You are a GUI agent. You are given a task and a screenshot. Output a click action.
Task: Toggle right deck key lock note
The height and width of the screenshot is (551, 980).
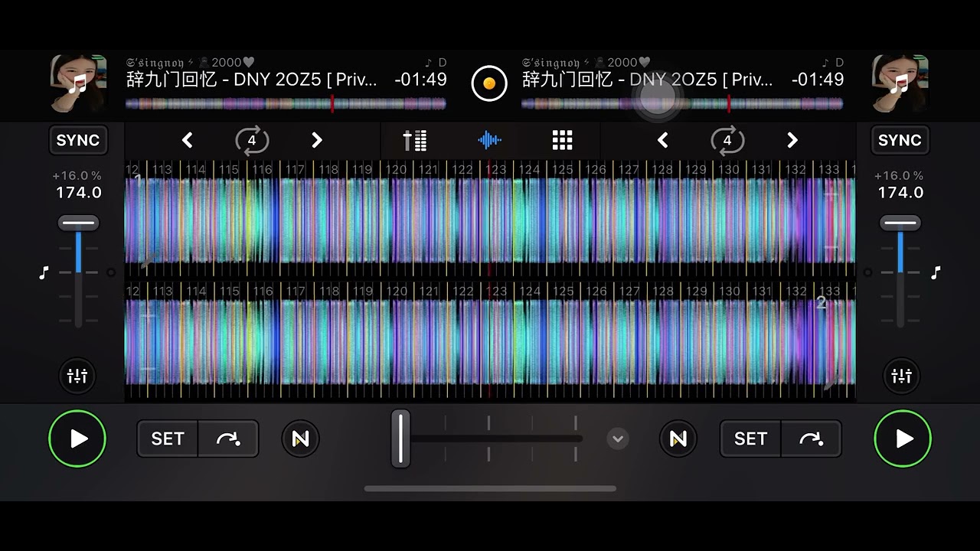(935, 272)
